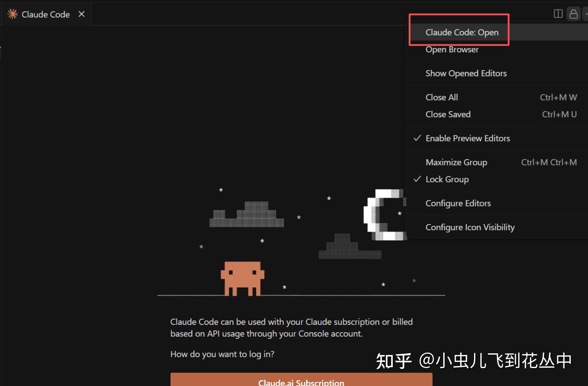Click the gray pixel cloud on left
This screenshot has height=386, width=588.
tap(247, 214)
